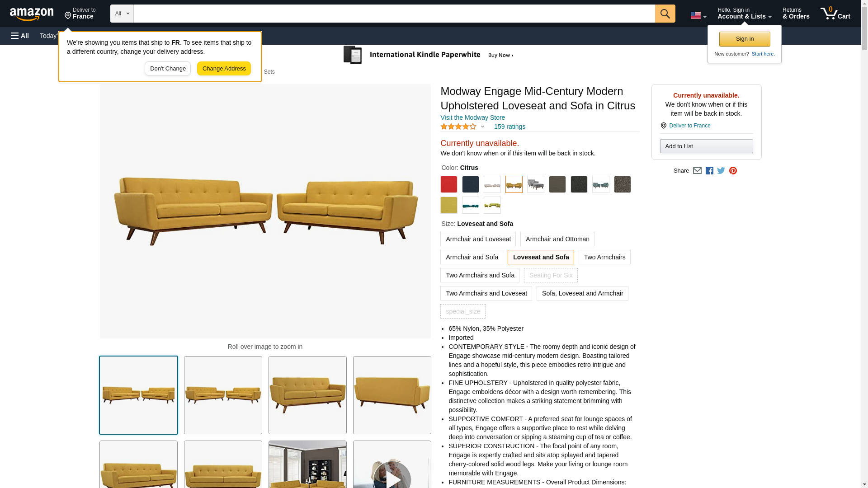Share via the Pinterest icon
The width and height of the screenshot is (868, 488).
coord(733,171)
